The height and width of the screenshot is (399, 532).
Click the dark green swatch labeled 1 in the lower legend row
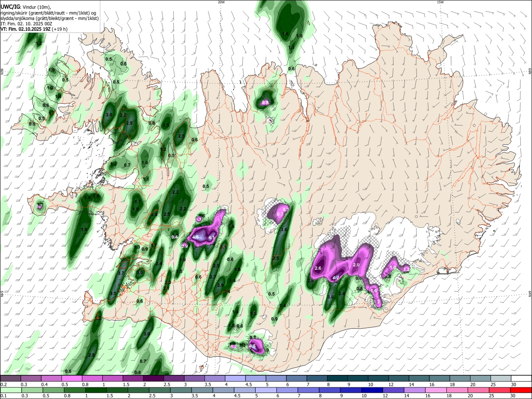[96, 390]
